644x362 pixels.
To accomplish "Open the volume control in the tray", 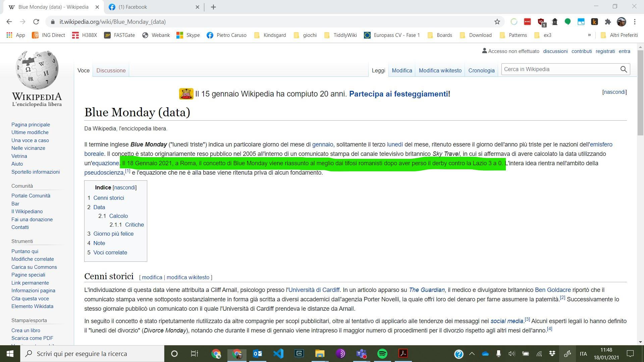I will 512,354.
